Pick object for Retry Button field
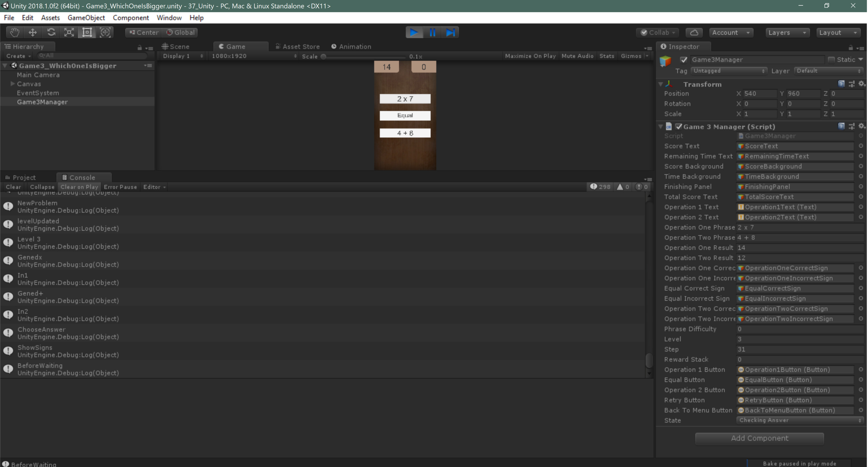The image size is (868, 467). pyautogui.click(x=861, y=400)
